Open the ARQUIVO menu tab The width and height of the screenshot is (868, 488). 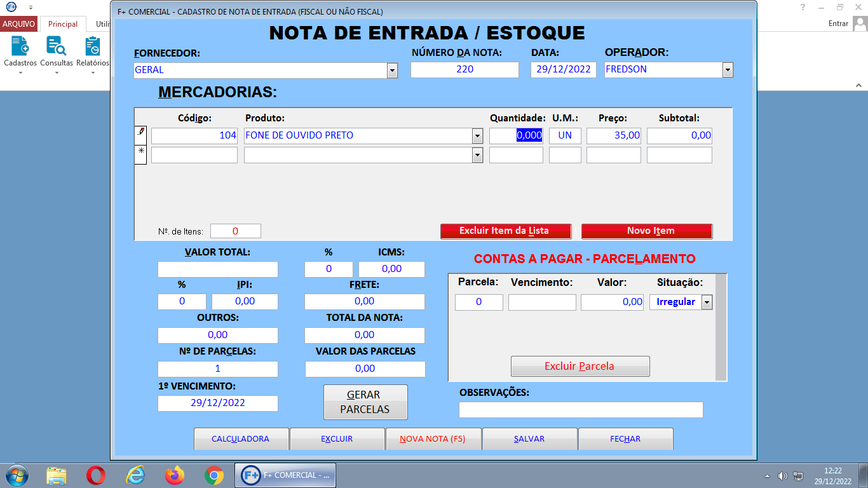18,24
